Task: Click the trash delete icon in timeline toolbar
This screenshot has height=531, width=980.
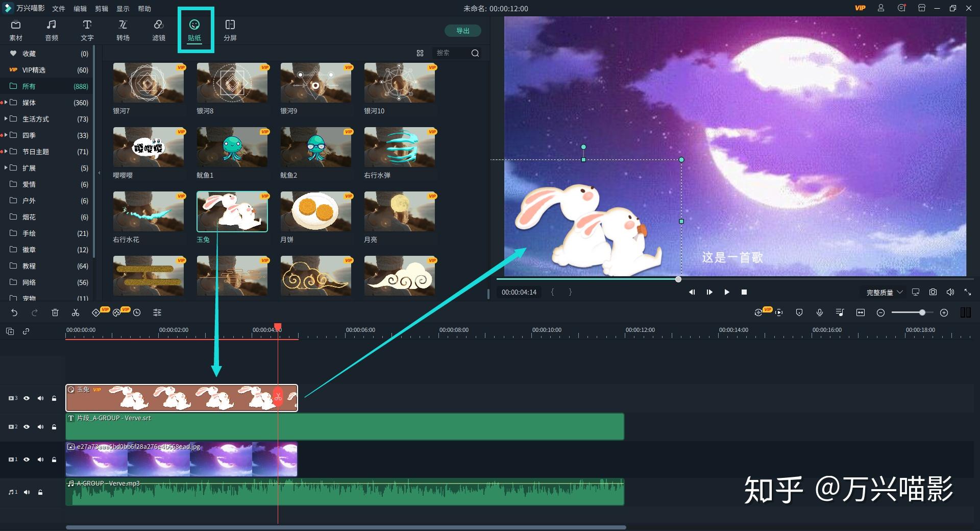Action: (x=55, y=312)
